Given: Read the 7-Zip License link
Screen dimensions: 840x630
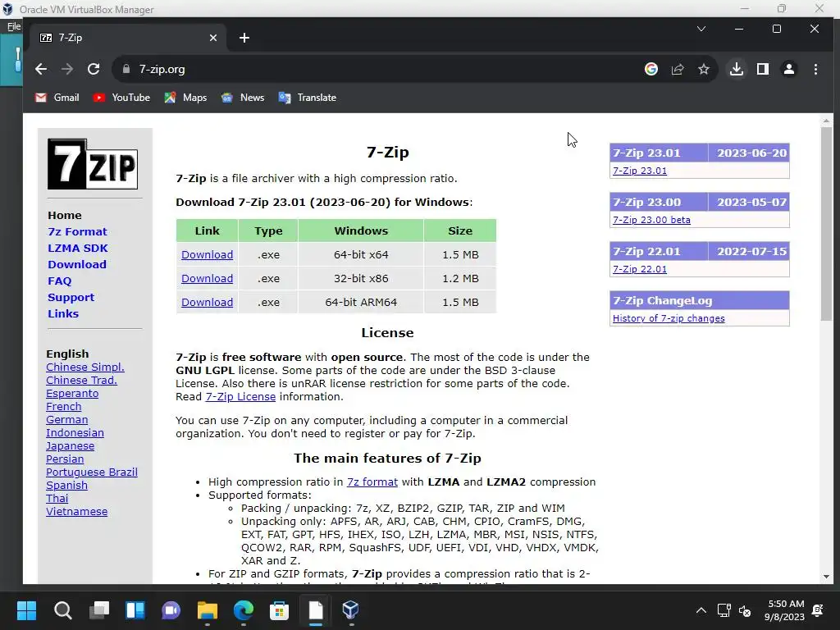Looking at the screenshot, I should click(x=240, y=397).
